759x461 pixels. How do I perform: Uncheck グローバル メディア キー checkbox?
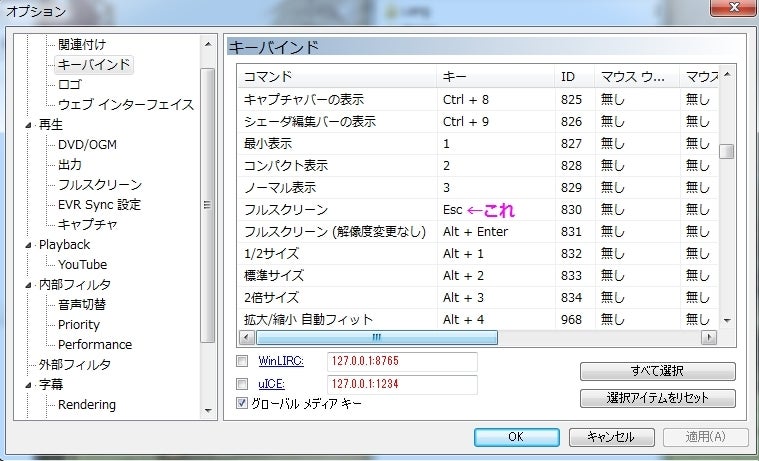click(x=242, y=403)
